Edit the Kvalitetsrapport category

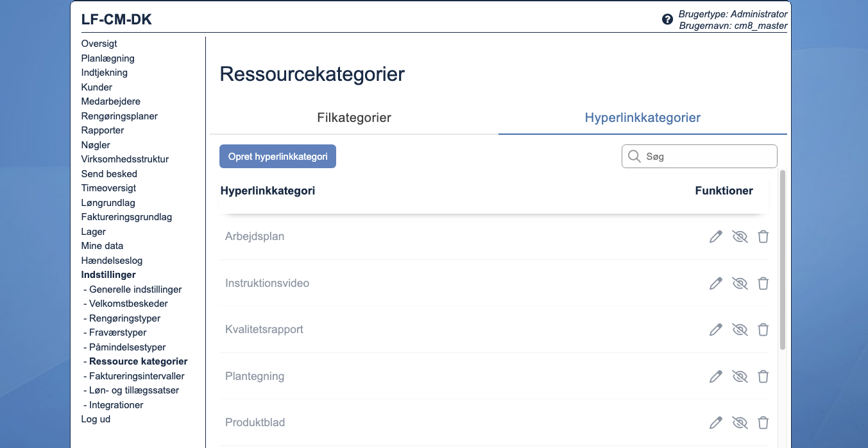(715, 329)
